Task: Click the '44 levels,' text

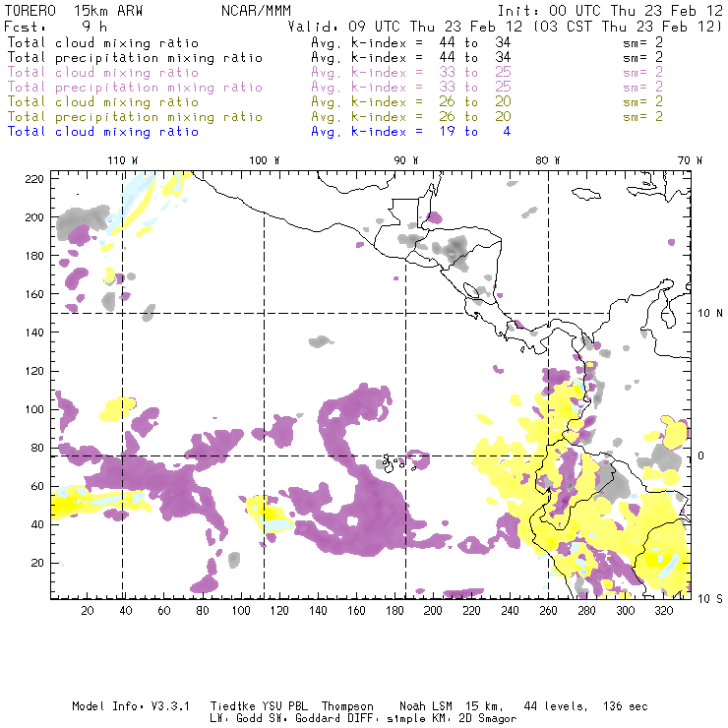Action: tap(556, 706)
